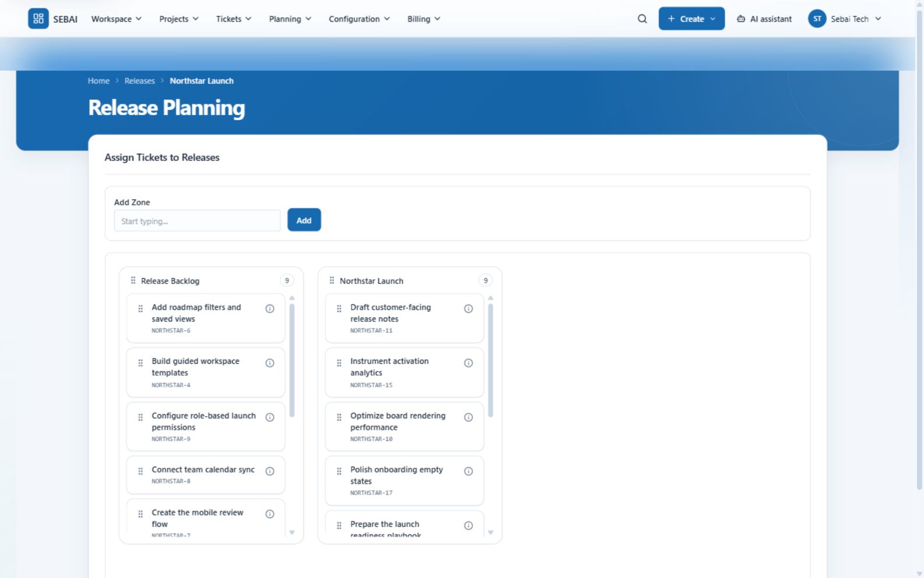Click drag handle of NORTHSTAR-6 ticket
This screenshot has height=578, width=924.
pyautogui.click(x=140, y=309)
